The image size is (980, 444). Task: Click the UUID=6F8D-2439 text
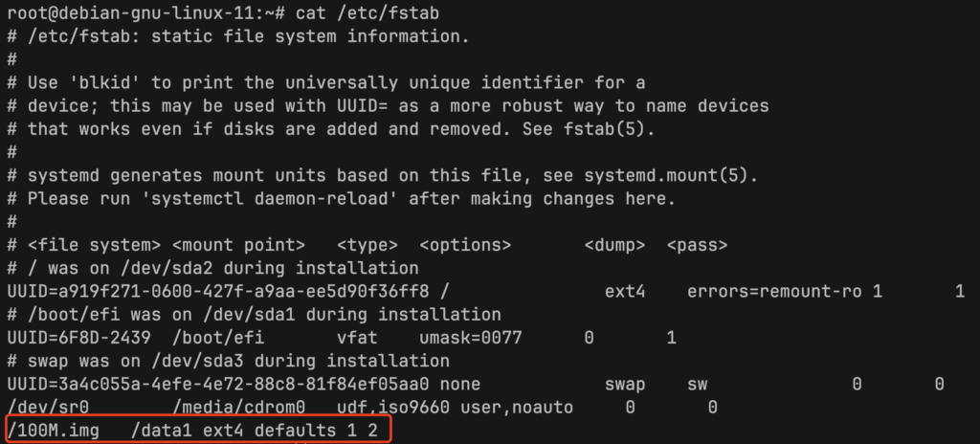78,339
